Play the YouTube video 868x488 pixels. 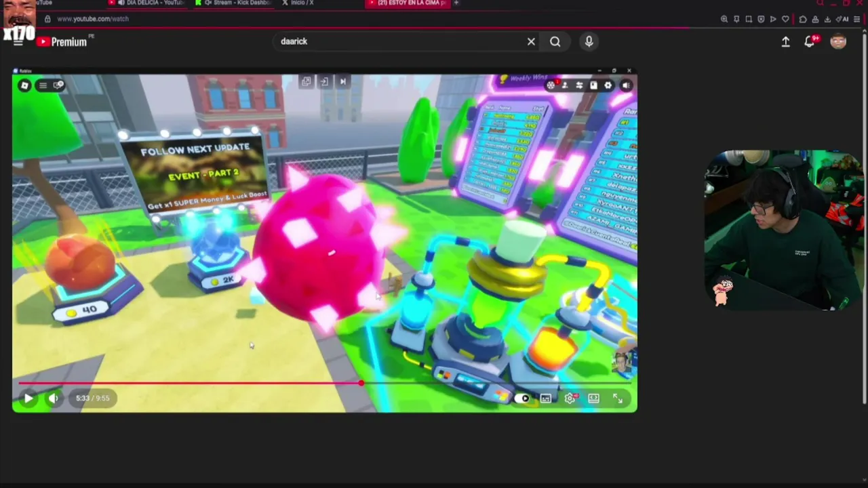[28, 399]
